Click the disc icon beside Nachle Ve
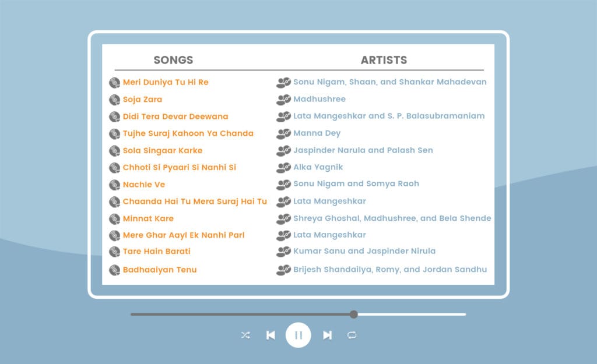 [115, 185]
